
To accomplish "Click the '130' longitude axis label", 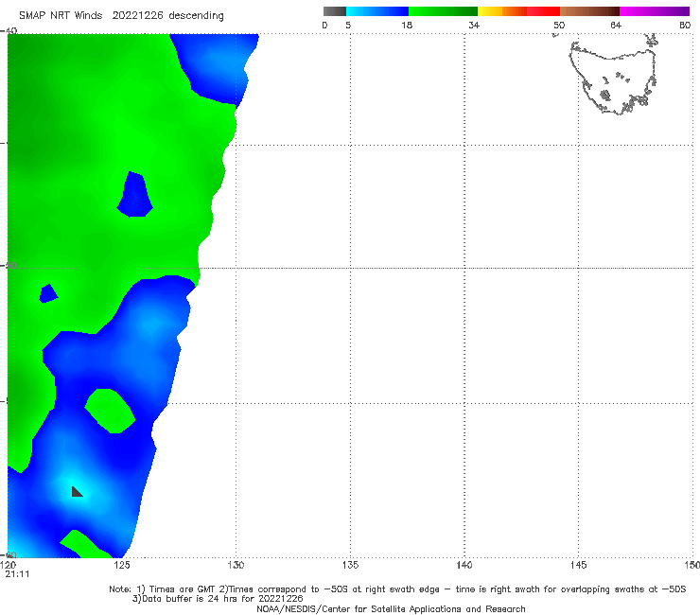I will pos(236,566).
